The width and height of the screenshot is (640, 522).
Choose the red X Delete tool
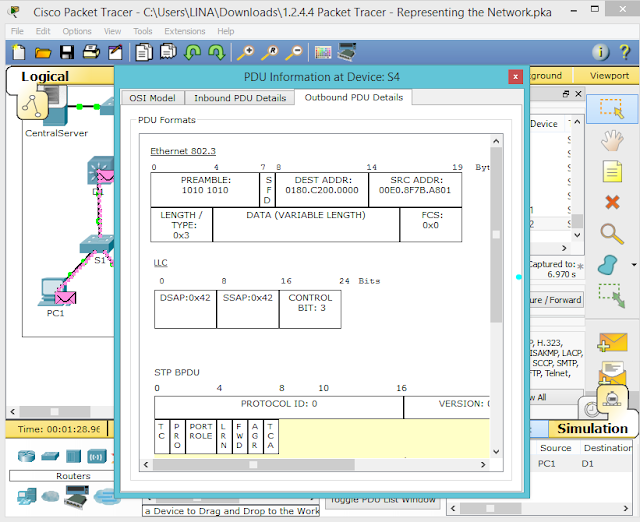pos(612,202)
